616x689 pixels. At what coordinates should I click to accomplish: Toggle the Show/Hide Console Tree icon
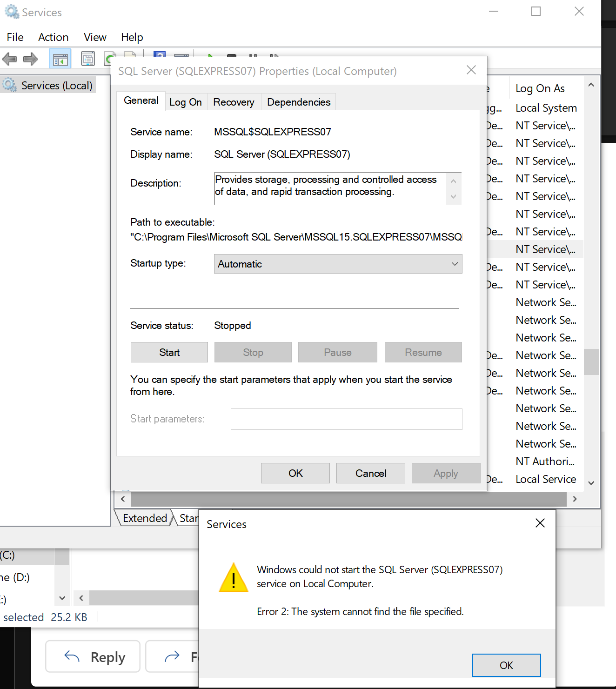point(60,59)
